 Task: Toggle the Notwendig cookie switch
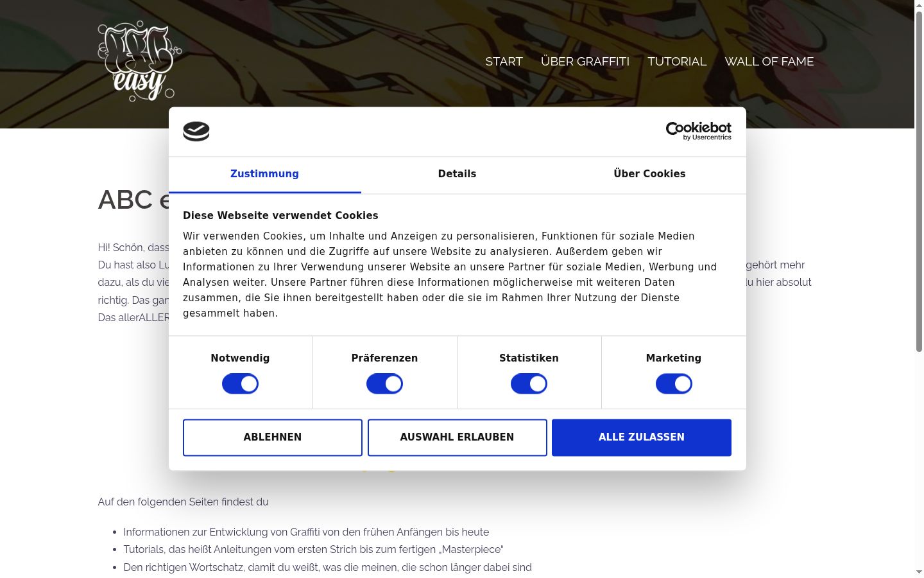point(240,384)
